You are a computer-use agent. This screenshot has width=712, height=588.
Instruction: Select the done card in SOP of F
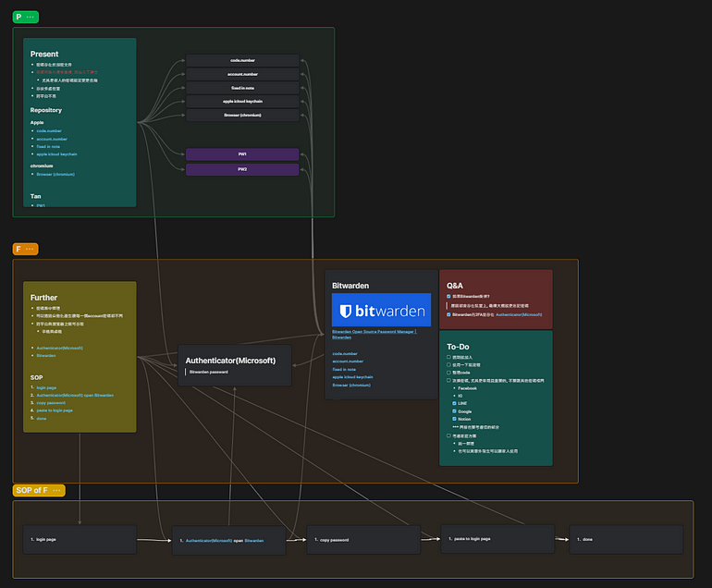626,539
